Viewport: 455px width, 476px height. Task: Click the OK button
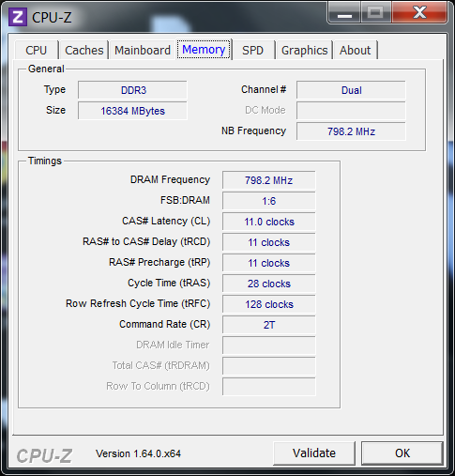point(402,453)
